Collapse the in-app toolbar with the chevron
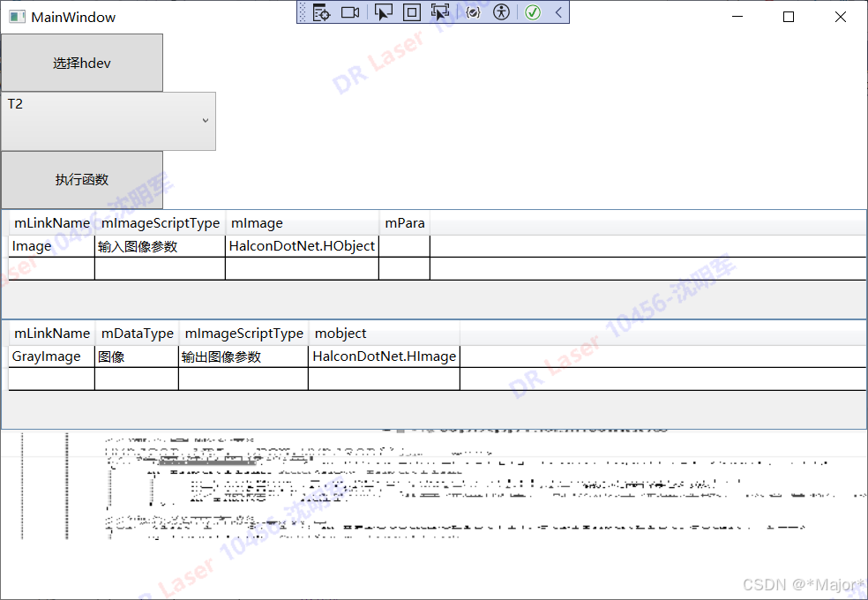Viewport: 868px width, 600px height. [x=557, y=12]
